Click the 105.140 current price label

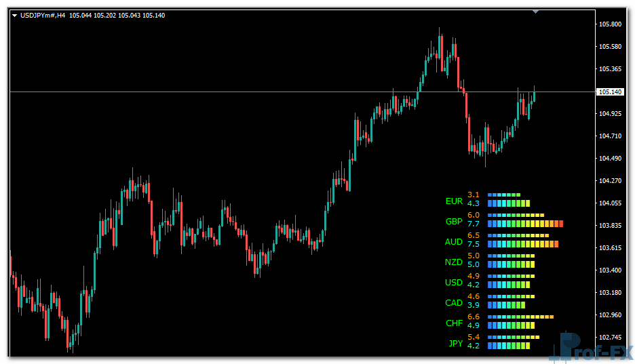[x=609, y=92]
